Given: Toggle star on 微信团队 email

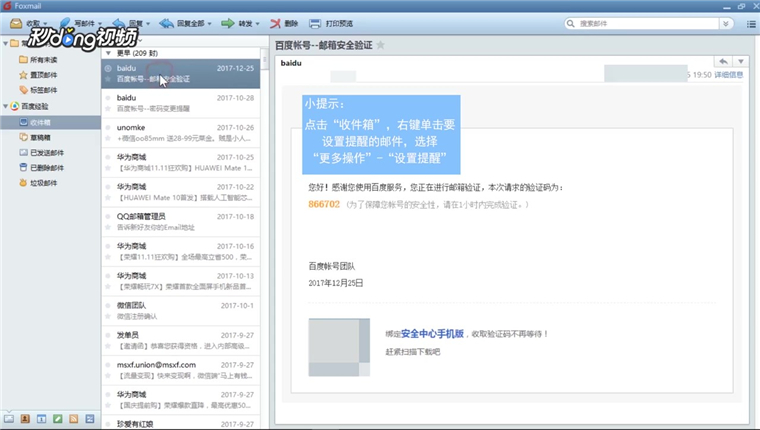Looking at the screenshot, I should click(x=108, y=317).
